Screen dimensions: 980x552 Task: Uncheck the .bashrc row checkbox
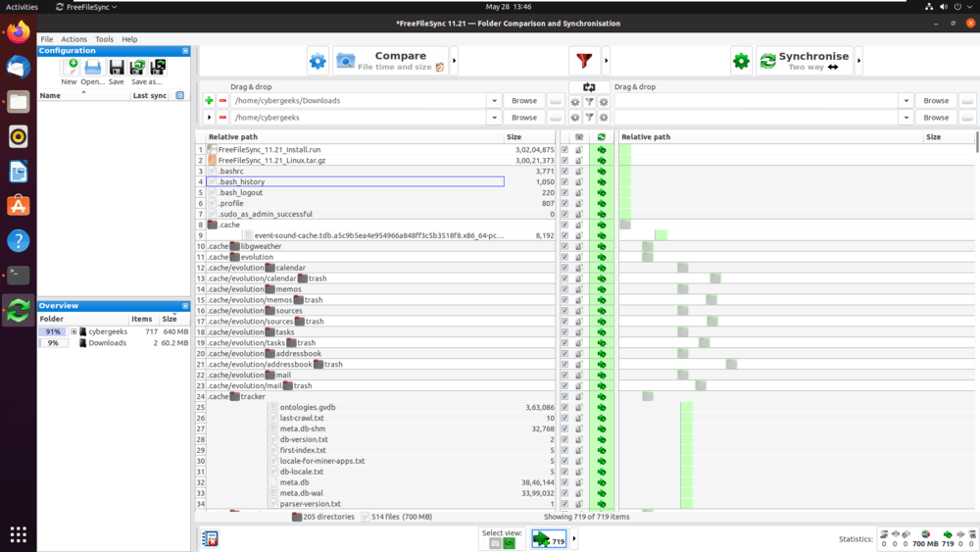pos(565,172)
